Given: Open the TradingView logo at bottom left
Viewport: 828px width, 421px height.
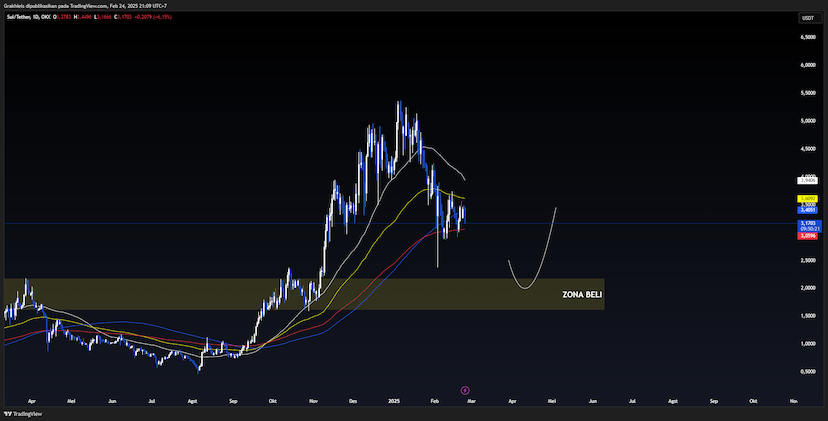Looking at the screenshot, I should [23, 414].
